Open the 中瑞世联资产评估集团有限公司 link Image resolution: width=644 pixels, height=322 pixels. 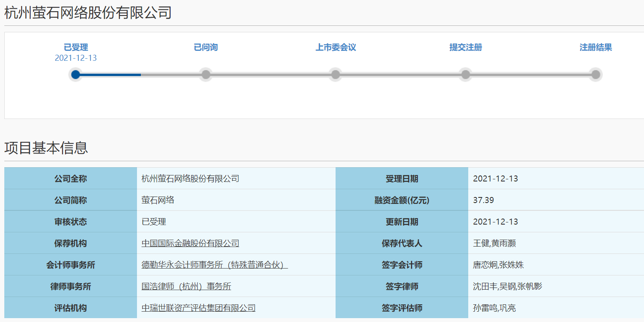(x=199, y=308)
